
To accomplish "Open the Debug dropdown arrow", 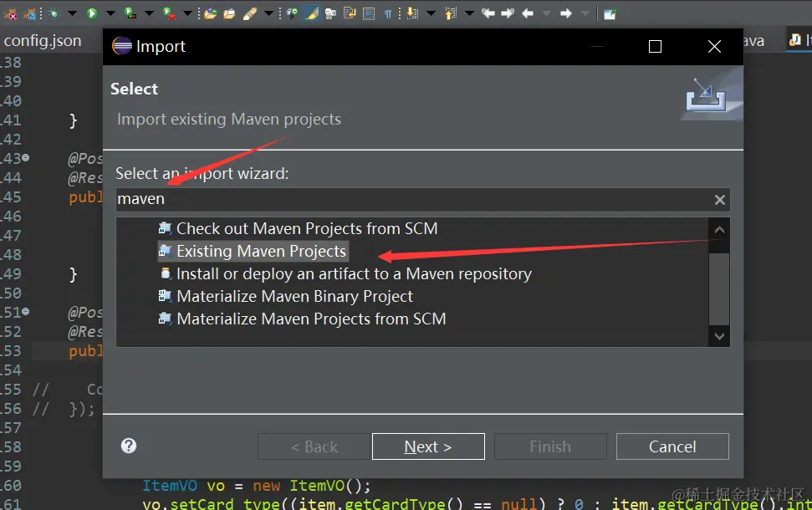I will tap(72, 13).
